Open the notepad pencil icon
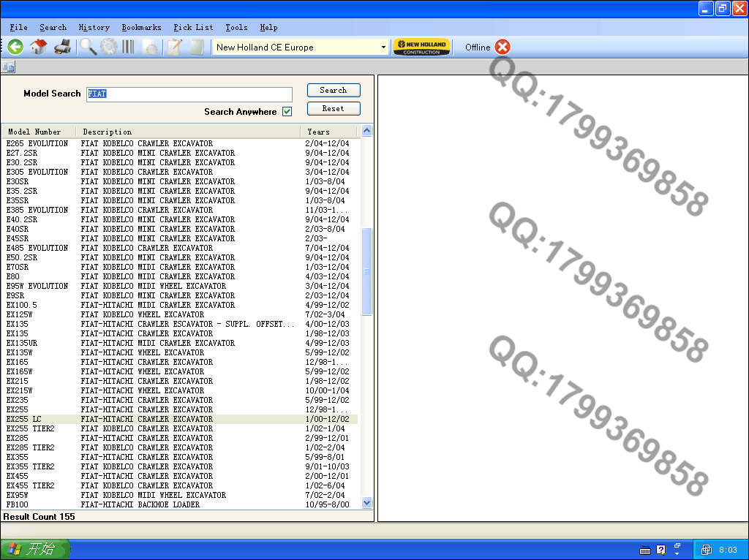Image resolution: width=749 pixels, height=560 pixels. tap(174, 47)
